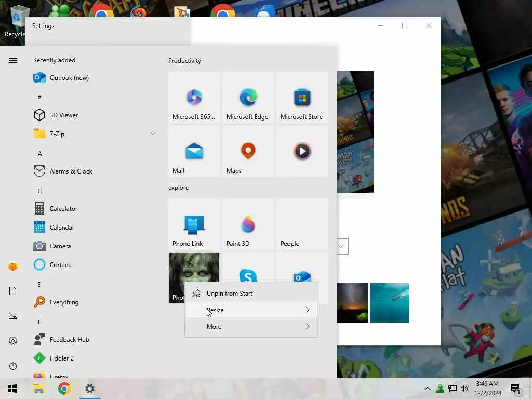The width and height of the screenshot is (532, 399).
Task: Jump to the # letter group
Action: pyautogui.click(x=39, y=97)
